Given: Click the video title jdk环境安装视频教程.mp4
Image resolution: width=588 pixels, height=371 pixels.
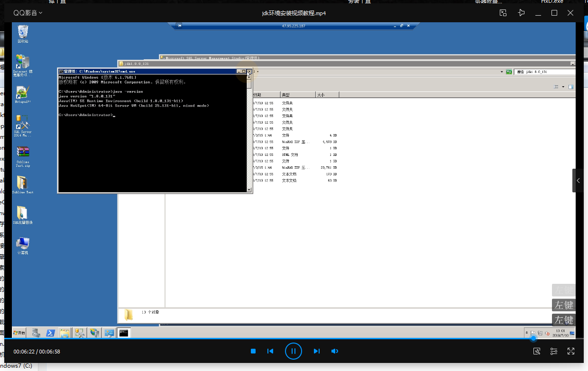Looking at the screenshot, I should (294, 13).
